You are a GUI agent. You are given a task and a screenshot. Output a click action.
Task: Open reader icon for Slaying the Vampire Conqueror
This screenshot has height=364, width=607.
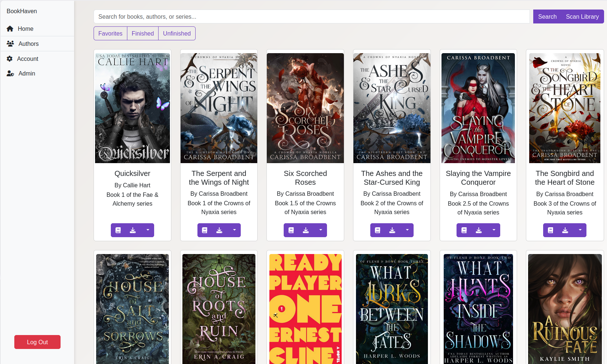pyautogui.click(x=464, y=230)
